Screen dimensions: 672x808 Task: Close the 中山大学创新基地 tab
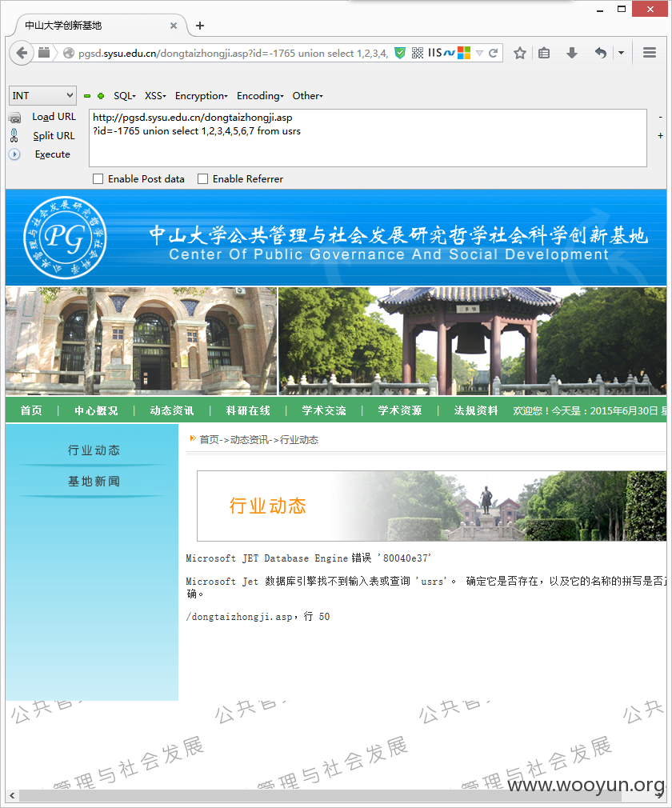click(x=174, y=26)
